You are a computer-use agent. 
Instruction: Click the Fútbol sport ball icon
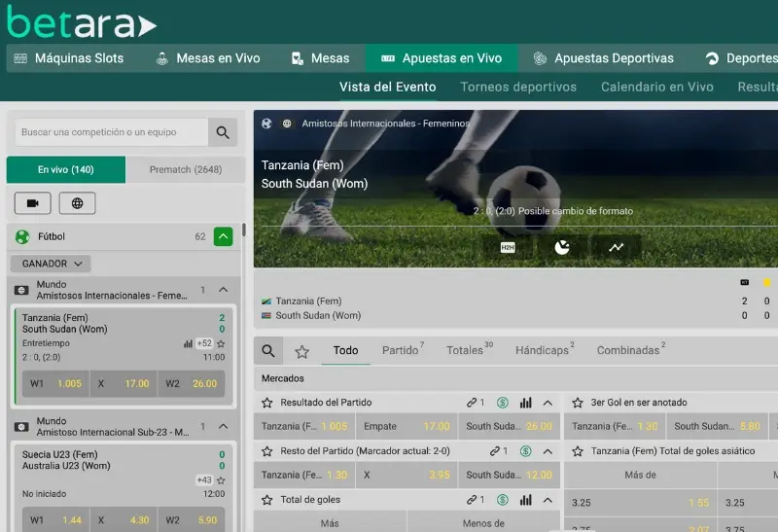click(x=22, y=236)
